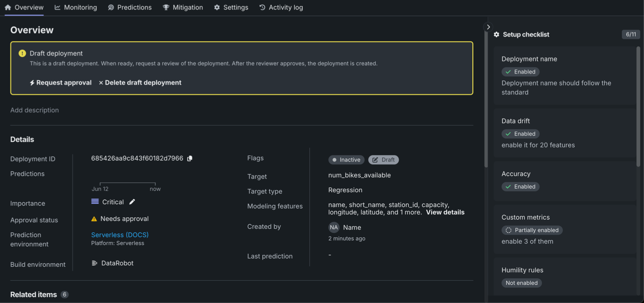Click the yellow draft warning icon

pyautogui.click(x=22, y=53)
